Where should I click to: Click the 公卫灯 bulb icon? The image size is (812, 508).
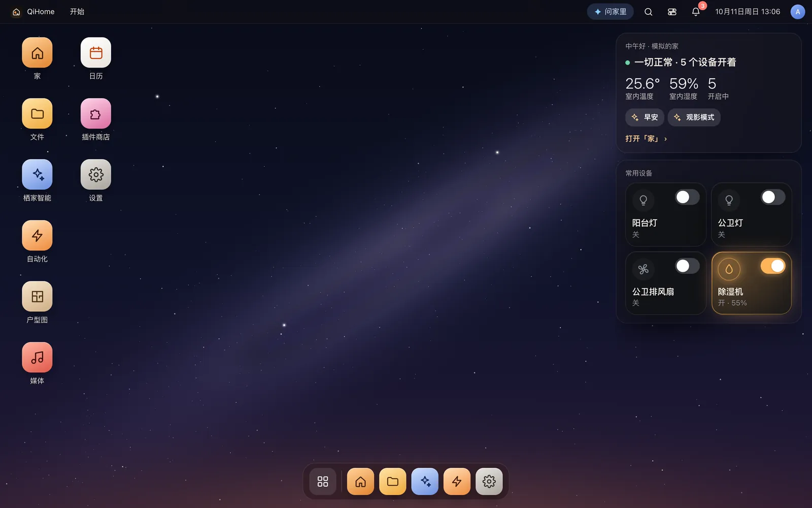click(729, 200)
